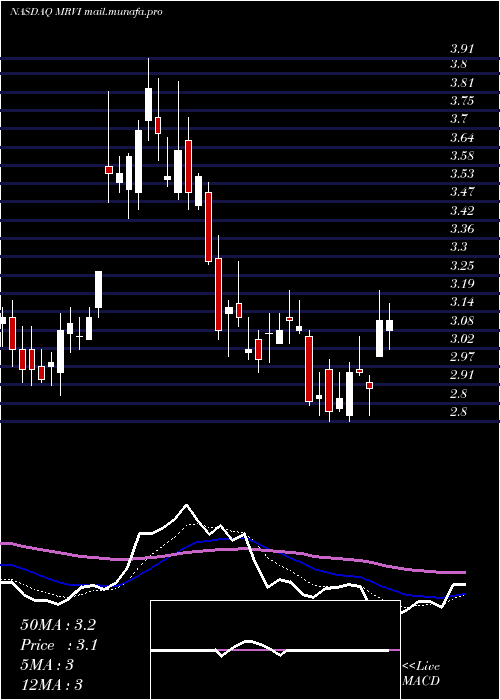Select the 3.19 price label
Screen dimensions: 500x700
coord(462,283)
